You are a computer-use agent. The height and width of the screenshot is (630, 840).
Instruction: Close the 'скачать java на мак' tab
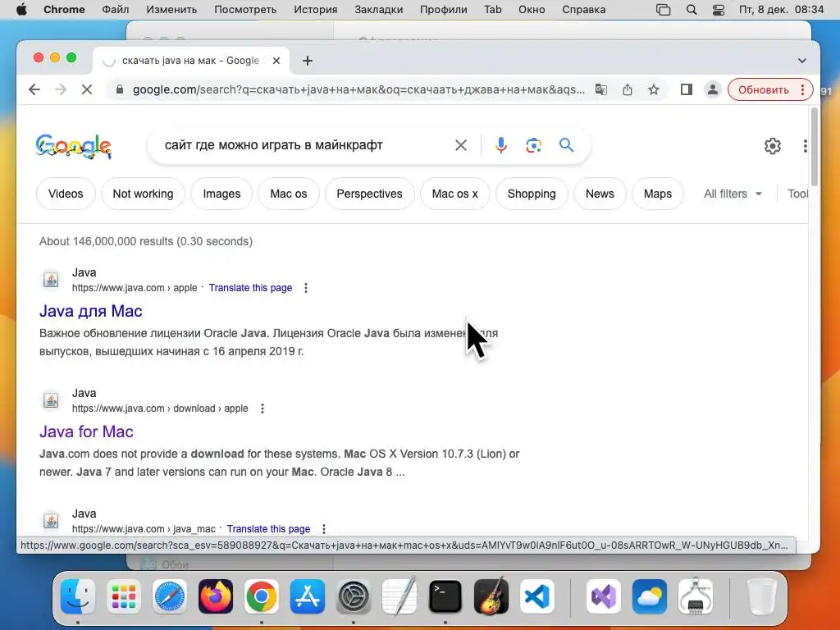pyautogui.click(x=276, y=61)
